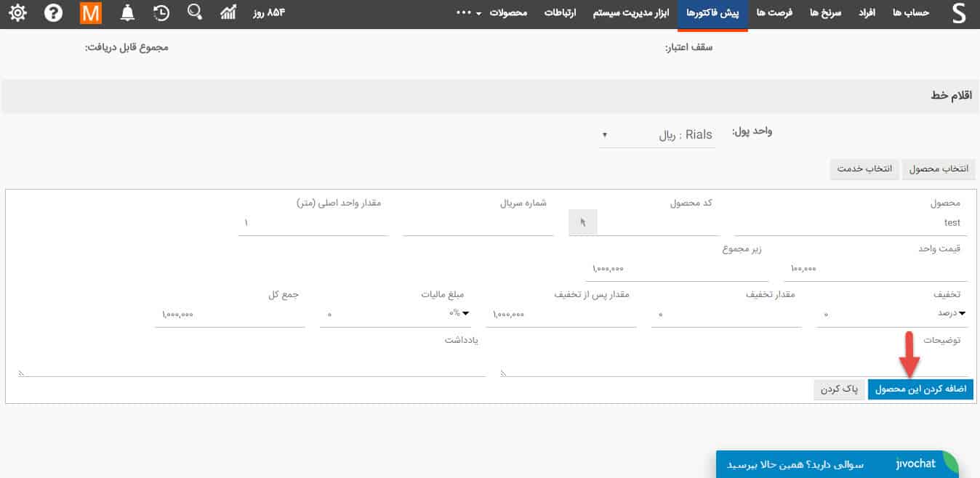Click the قیمت واحد input field
This screenshot has width=980, height=478.
[876, 269]
